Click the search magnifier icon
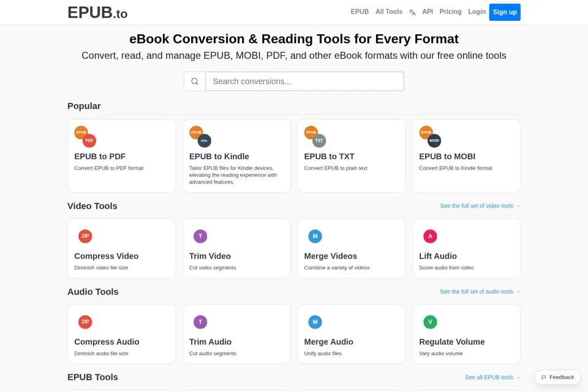The height and width of the screenshot is (392, 588). [x=195, y=81]
